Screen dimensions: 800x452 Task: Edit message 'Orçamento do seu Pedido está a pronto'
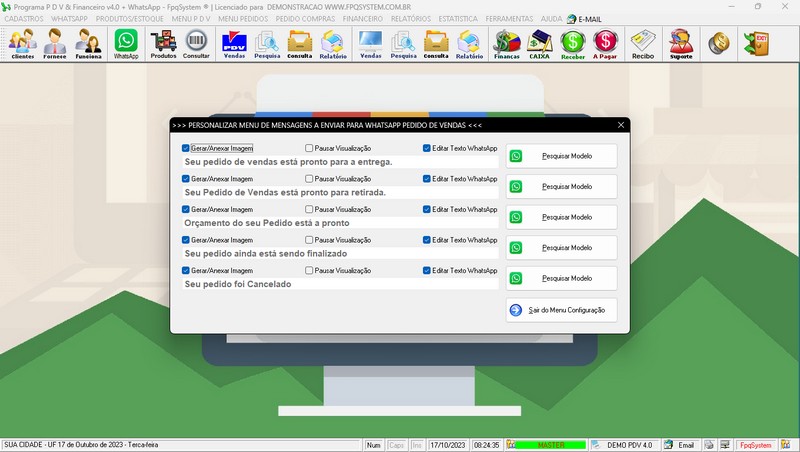point(340,223)
